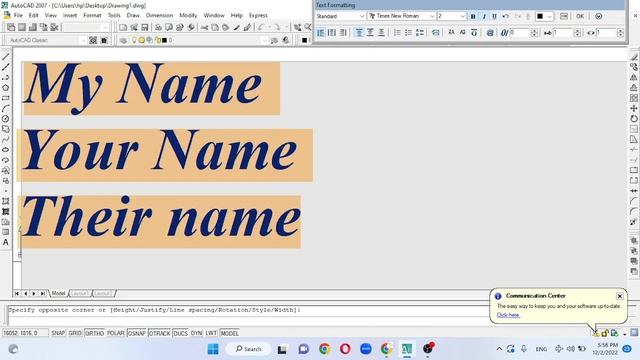The height and width of the screenshot is (360, 640).
Task: Set middle vertical justification
Action: click(x=370, y=32)
